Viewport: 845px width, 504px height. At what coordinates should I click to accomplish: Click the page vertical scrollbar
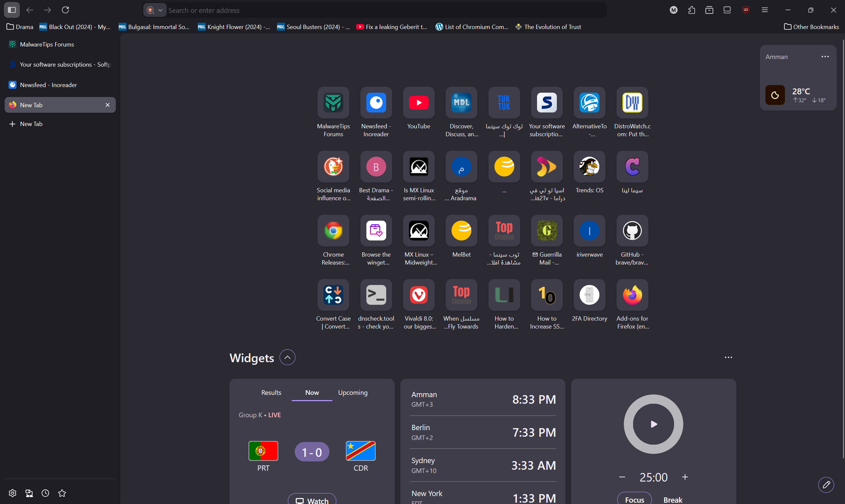tap(843, 250)
